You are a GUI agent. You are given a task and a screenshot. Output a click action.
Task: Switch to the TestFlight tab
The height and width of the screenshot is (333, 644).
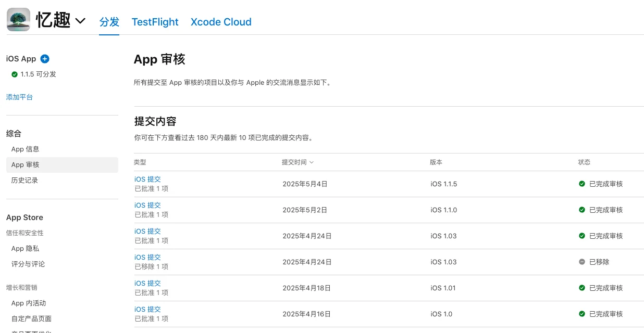pyautogui.click(x=155, y=22)
